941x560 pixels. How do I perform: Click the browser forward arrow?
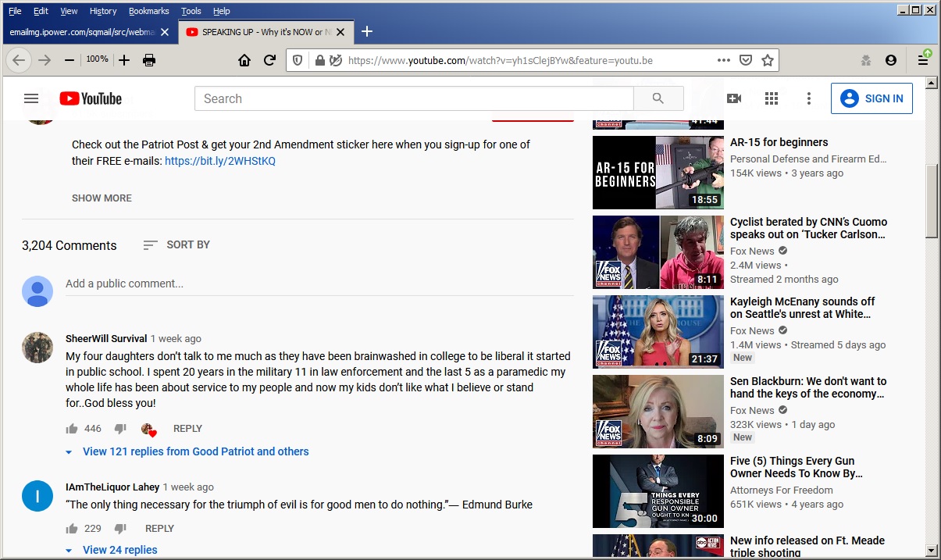point(45,60)
